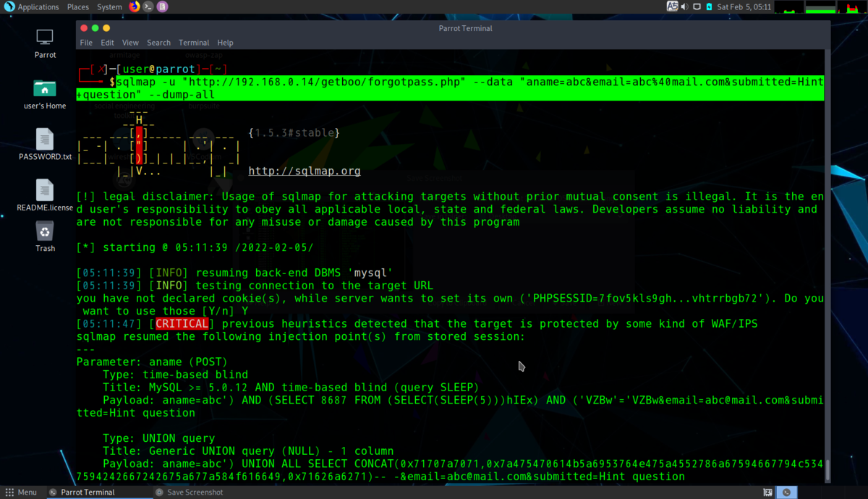
Task: Open the terminal Search menu
Action: [158, 43]
